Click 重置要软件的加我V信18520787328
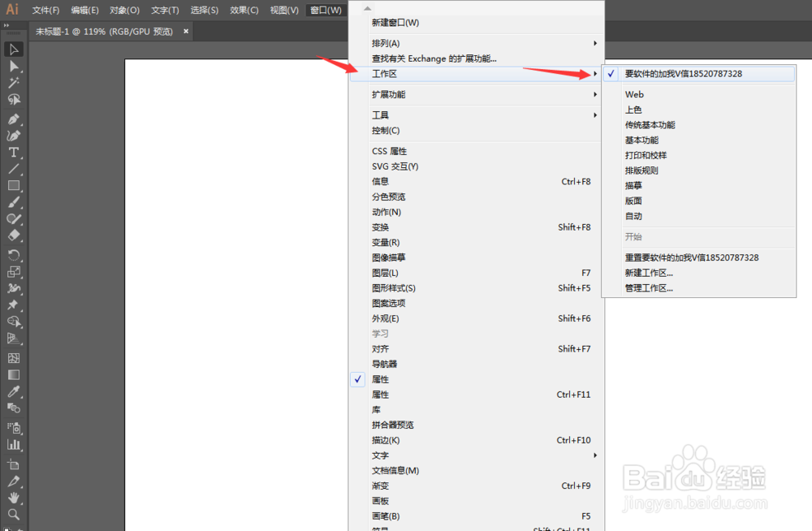 coord(698,257)
